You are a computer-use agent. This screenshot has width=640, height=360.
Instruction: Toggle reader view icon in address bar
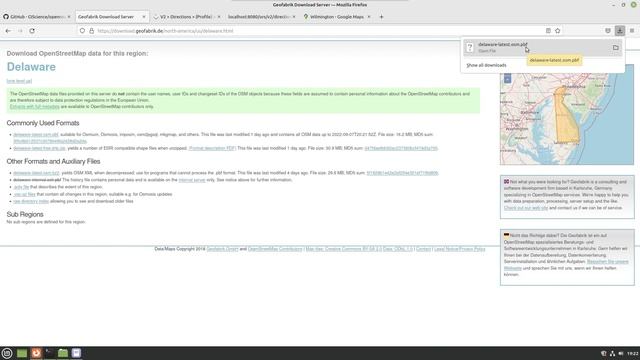548,31
